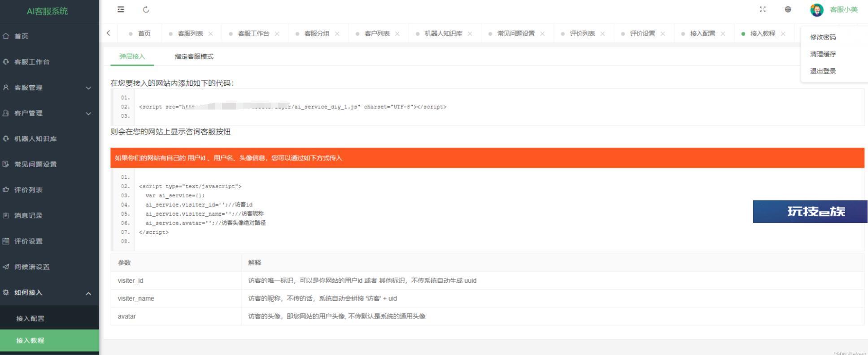Click the 机器人知识库 sidebar icon
Image resolution: width=868 pixels, height=355 pixels.
6,139
